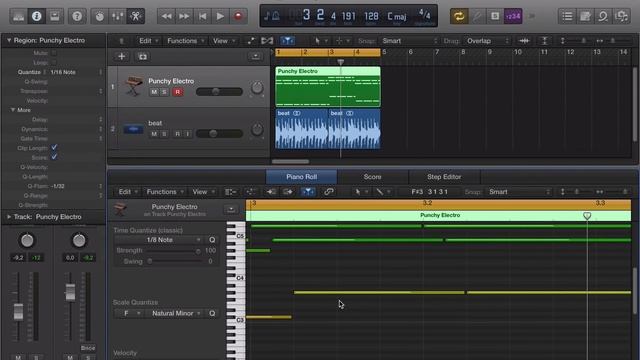Toggle Piano Roll catch playhead button
This screenshot has height=360, width=640.
pos(308,192)
